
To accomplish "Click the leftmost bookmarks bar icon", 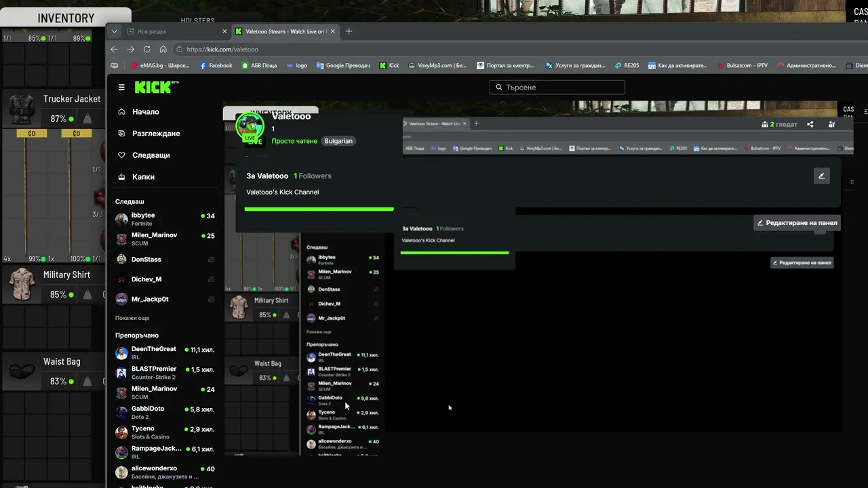I will (x=115, y=66).
